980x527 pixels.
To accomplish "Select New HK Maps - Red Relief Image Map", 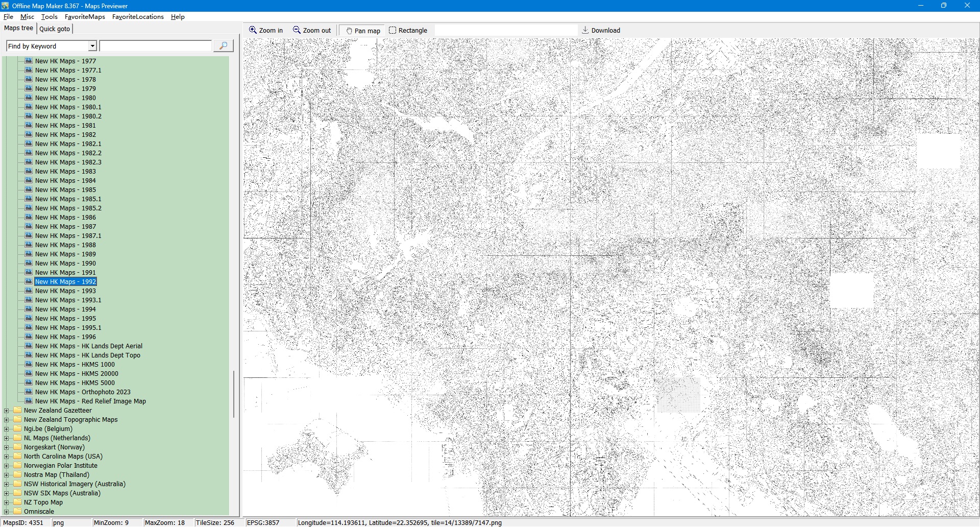I will tap(90, 401).
